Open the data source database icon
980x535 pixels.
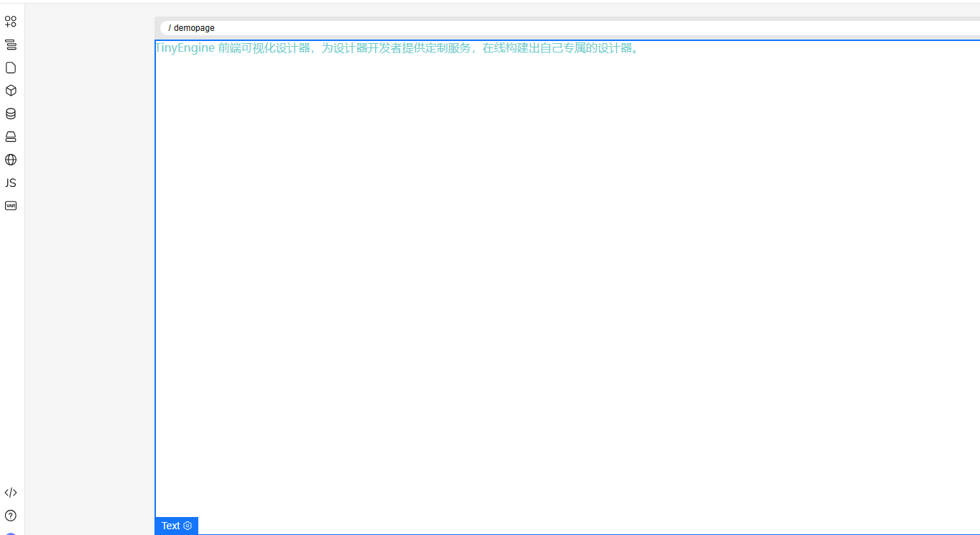tap(11, 114)
